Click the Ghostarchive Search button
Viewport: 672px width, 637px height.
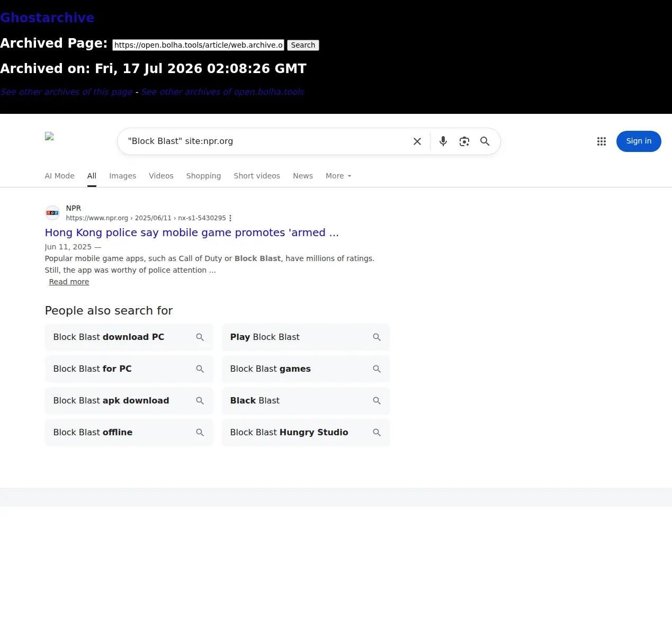[x=303, y=45]
